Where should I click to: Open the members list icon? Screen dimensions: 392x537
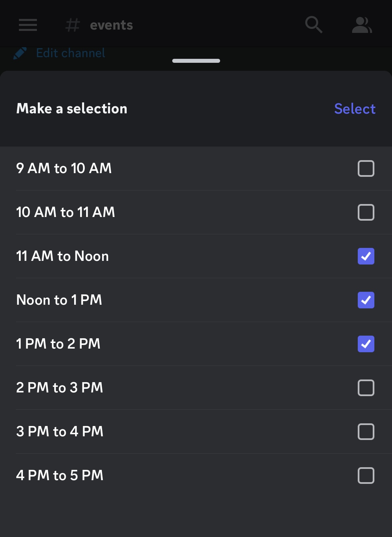tap(362, 25)
